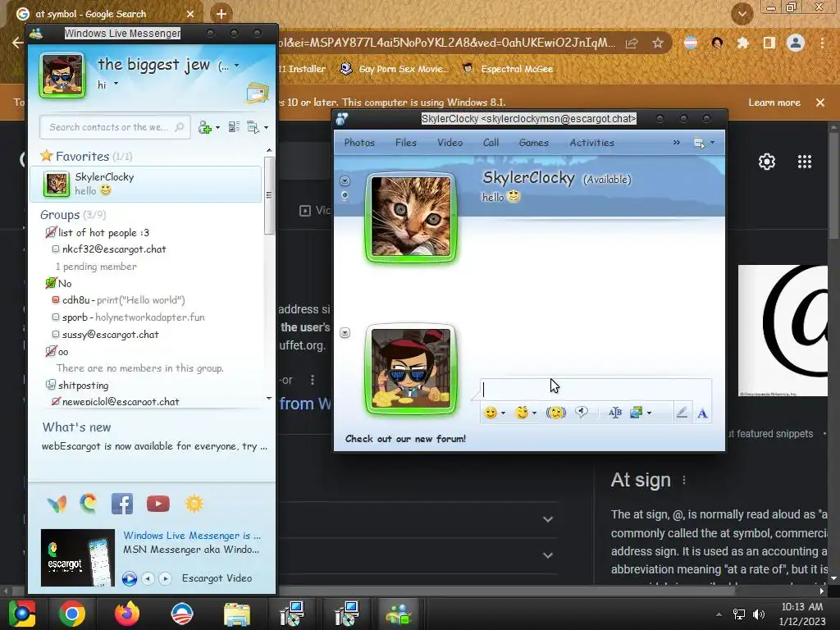This screenshot has width=840, height=630.
Task: Click the search magnifier in contacts search
Action: coord(180,127)
